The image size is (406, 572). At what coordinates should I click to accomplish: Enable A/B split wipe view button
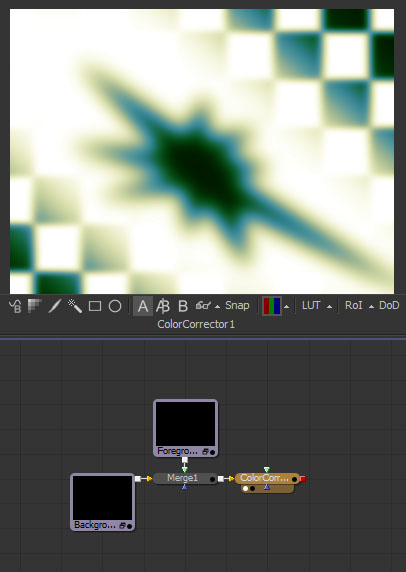tap(163, 306)
